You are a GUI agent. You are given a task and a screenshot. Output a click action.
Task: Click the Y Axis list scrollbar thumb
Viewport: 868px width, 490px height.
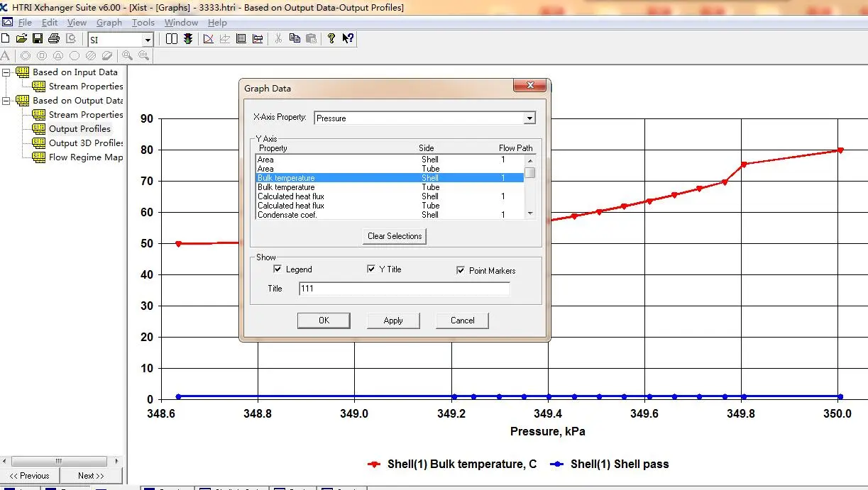pyautogui.click(x=529, y=172)
